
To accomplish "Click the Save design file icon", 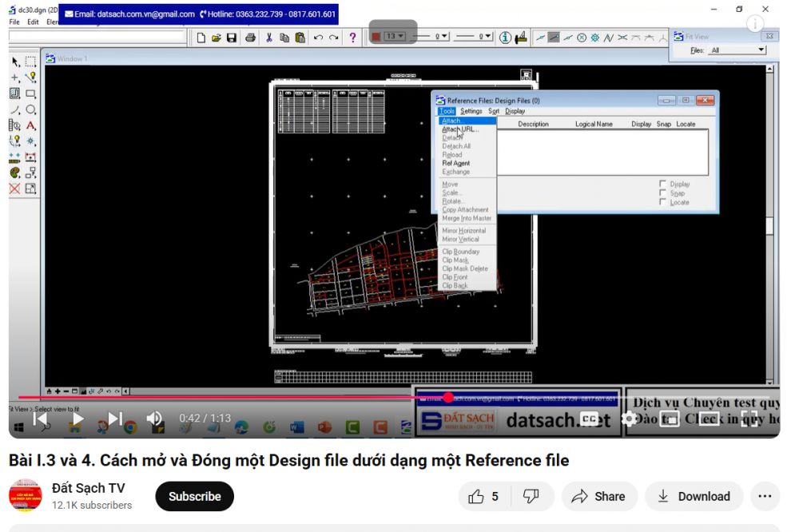I will [x=232, y=38].
